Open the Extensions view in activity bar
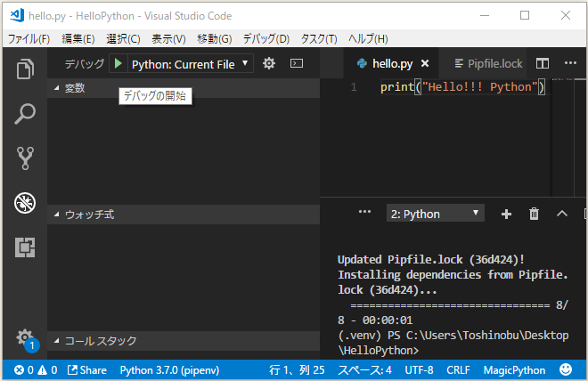Image resolution: width=588 pixels, height=381 pixels. click(25, 247)
